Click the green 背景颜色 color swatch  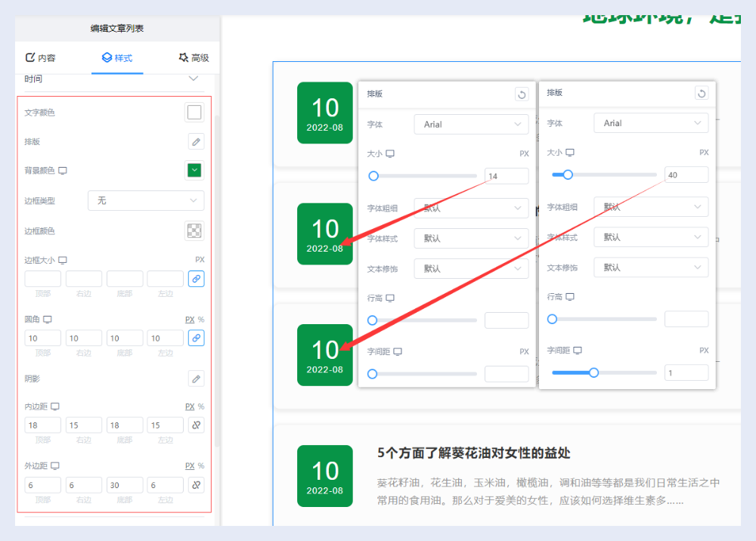pyautogui.click(x=194, y=171)
